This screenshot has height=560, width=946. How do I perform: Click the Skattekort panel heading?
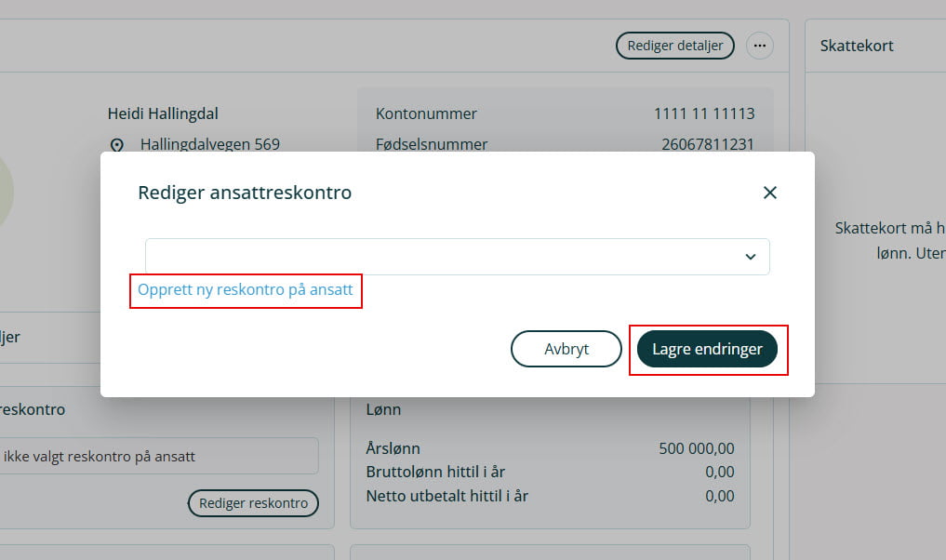(857, 46)
